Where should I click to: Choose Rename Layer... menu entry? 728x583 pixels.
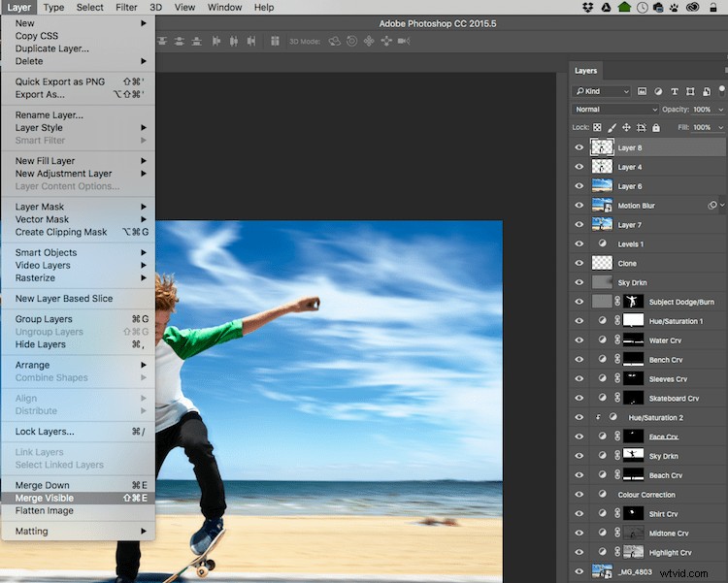click(78, 115)
